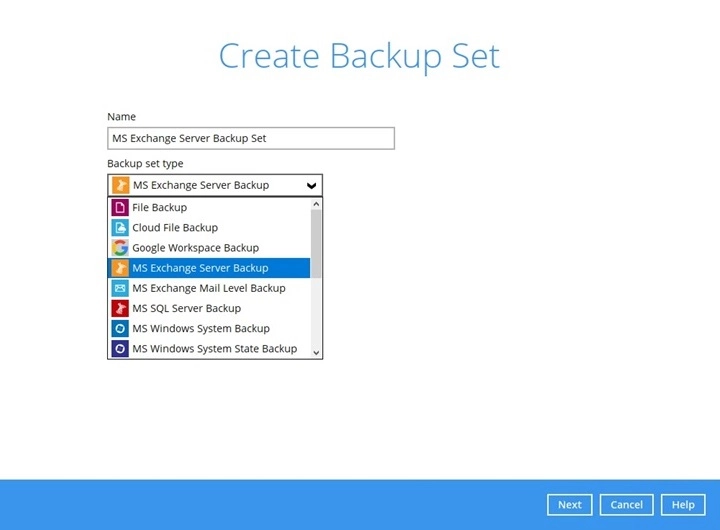
Task: Select Google Workspace Backup option
Action: click(x=209, y=248)
